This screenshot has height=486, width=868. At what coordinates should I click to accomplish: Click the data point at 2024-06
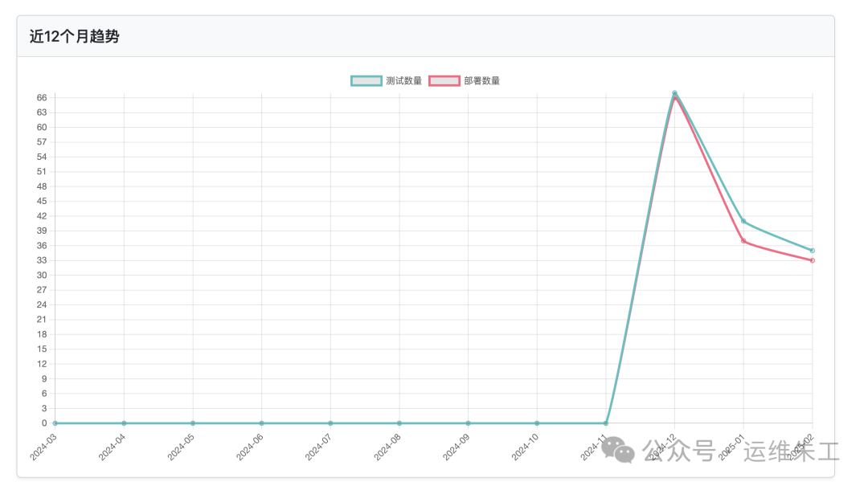261,423
